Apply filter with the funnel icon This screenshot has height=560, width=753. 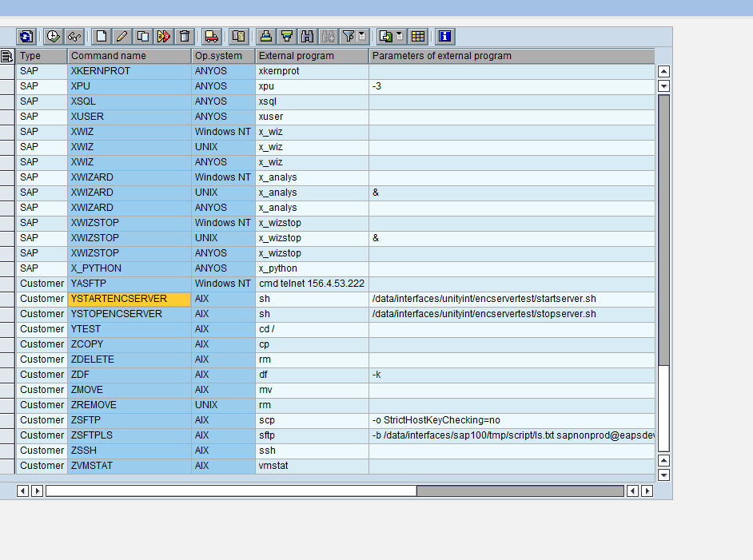[349, 36]
